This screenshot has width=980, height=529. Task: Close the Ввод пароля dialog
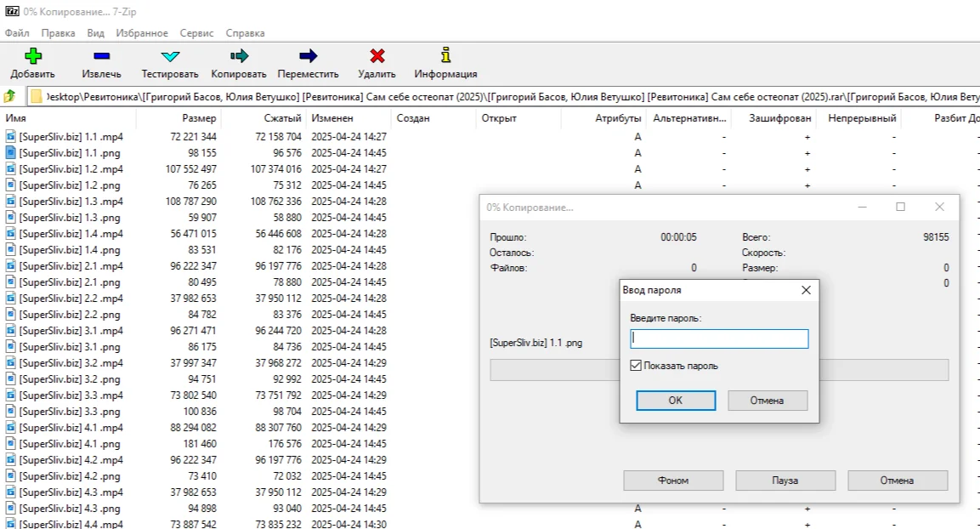[806, 290]
